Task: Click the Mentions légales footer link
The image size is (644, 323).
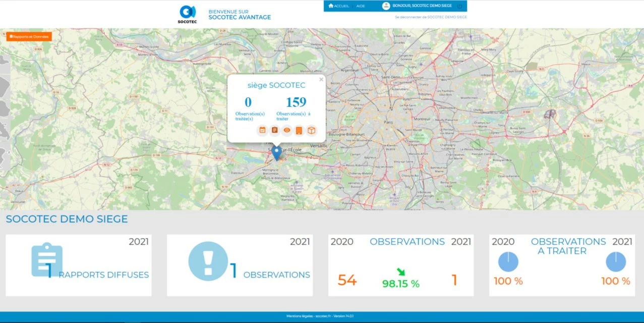Action: (x=300, y=316)
